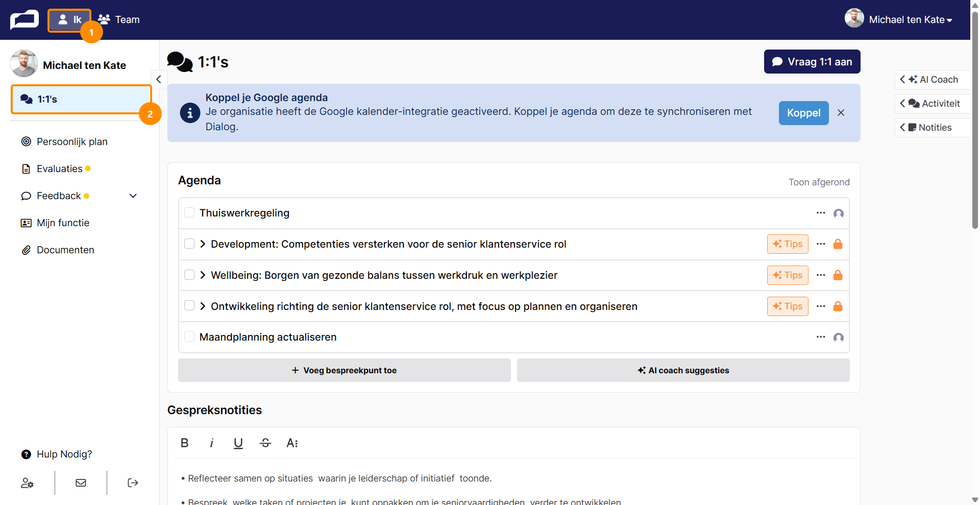The width and height of the screenshot is (980, 505).
Task: Click the Wellbeing item lock icon
Action: (x=838, y=275)
